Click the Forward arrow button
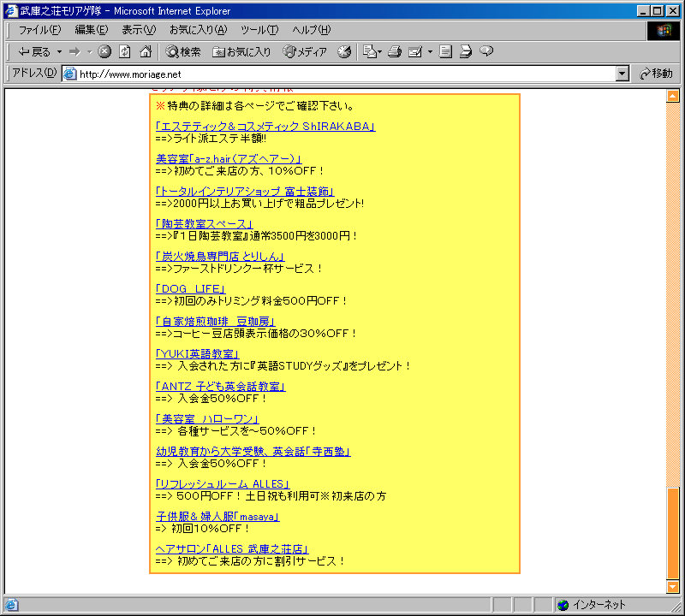Image resolution: width=685 pixels, height=616 pixels. coord(74,52)
